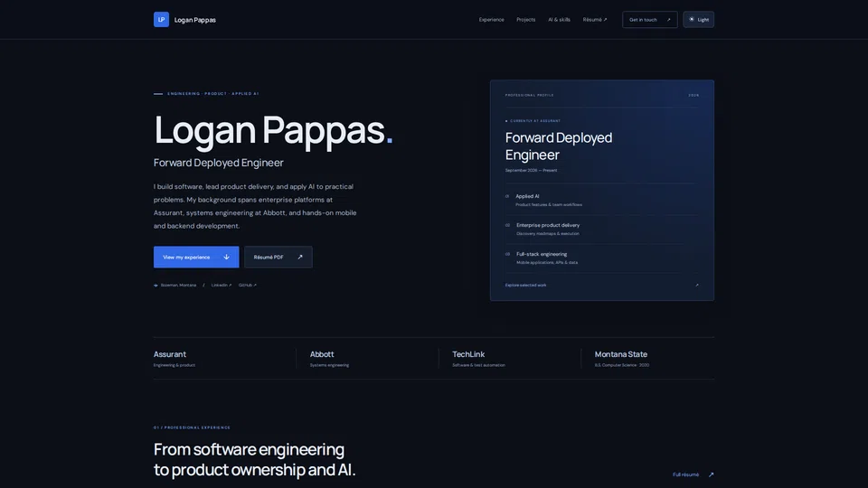Open the GitHub profile link
Viewport: 868px width, 488px height.
click(248, 285)
